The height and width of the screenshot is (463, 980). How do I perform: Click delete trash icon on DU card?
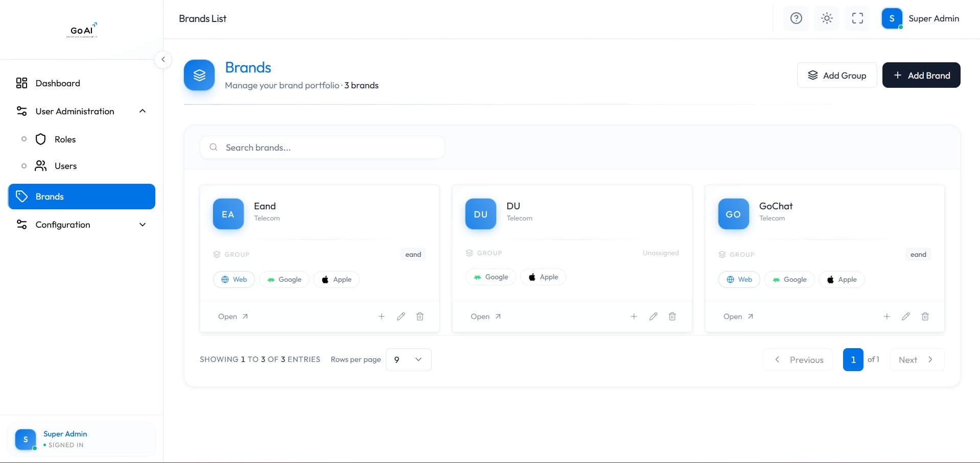coord(672,316)
